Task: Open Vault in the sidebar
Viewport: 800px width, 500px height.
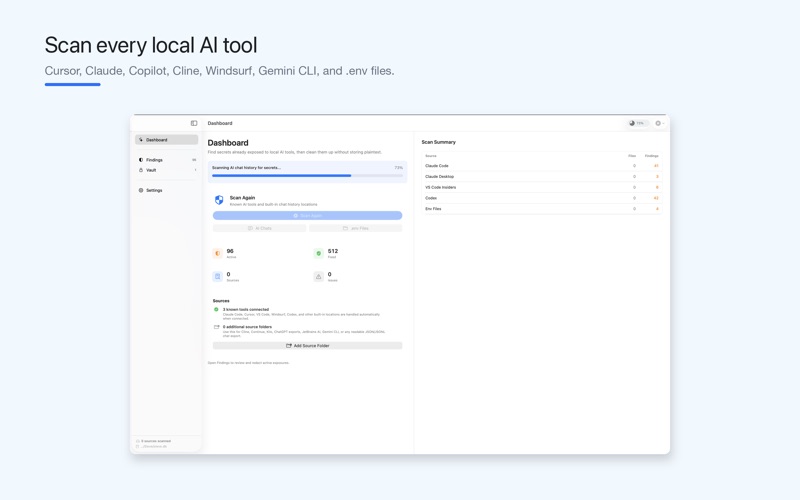Action: 166,170
